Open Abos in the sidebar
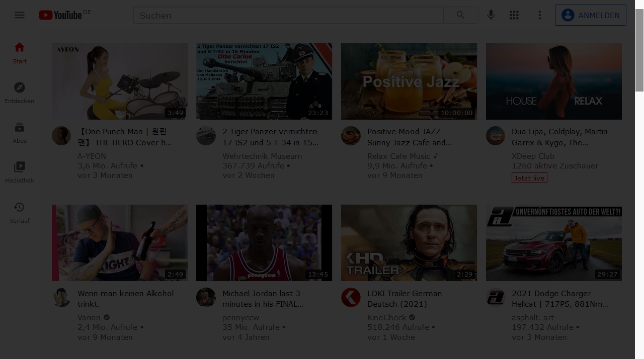Viewport: 644px width, 359px height. [x=20, y=133]
